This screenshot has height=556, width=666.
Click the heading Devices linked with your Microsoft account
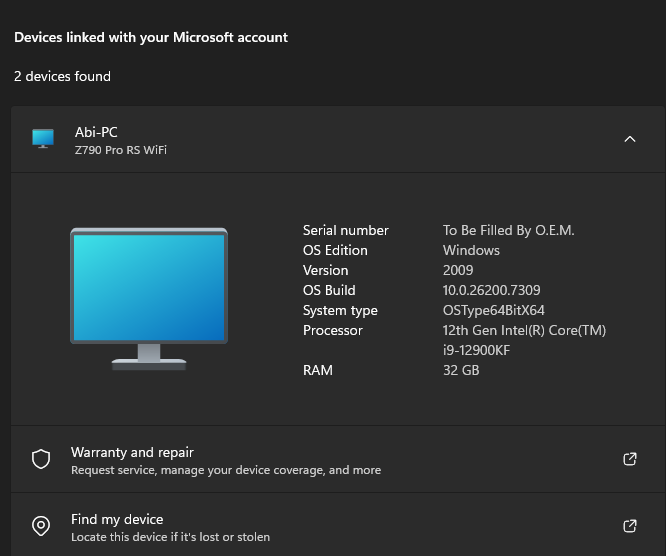(151, 37)
